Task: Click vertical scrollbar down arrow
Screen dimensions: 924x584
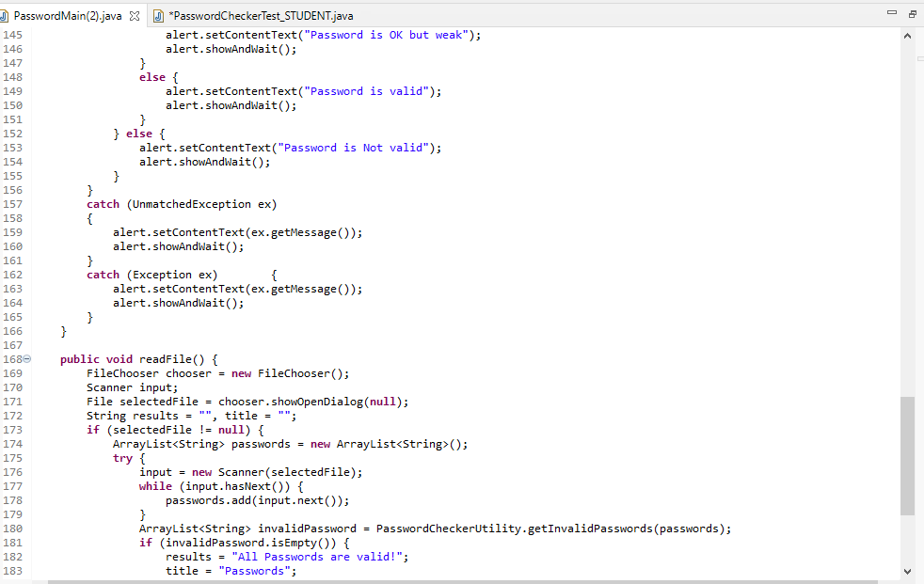Action: (x=907, y=571)
